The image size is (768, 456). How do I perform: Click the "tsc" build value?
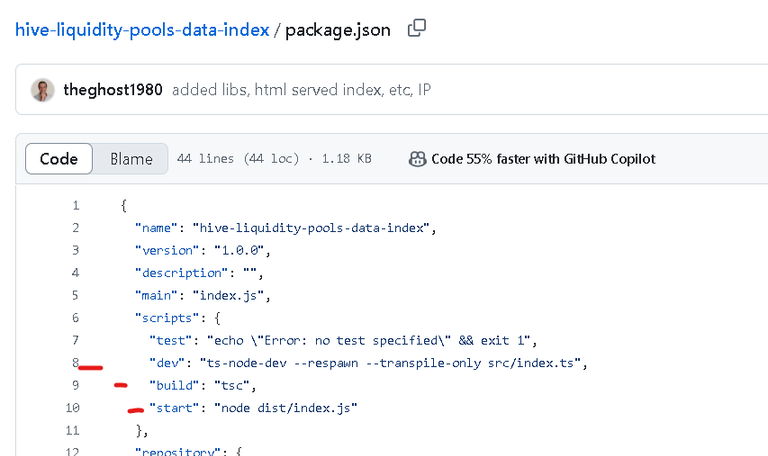tap(232, 385)
